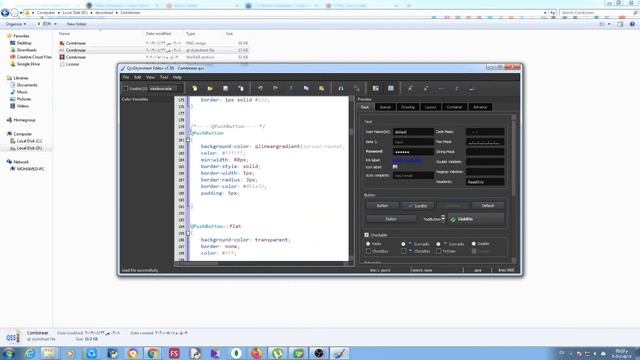Click the blue link label in preview
This screenshot has height=360, width=640.
click(407, 160)
